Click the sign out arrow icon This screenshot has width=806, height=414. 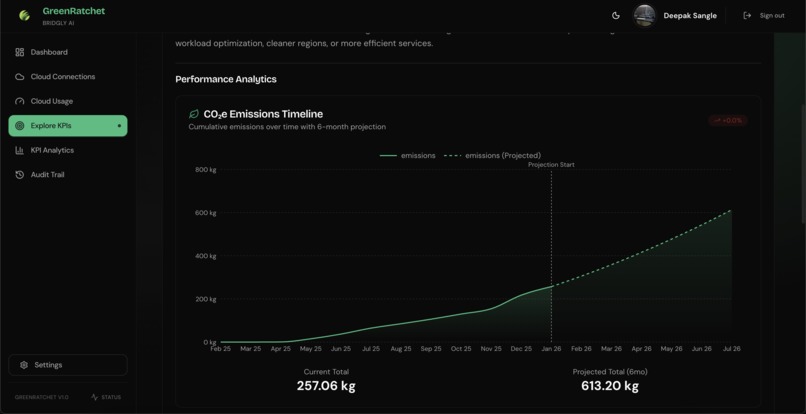(x=747, y=15)
